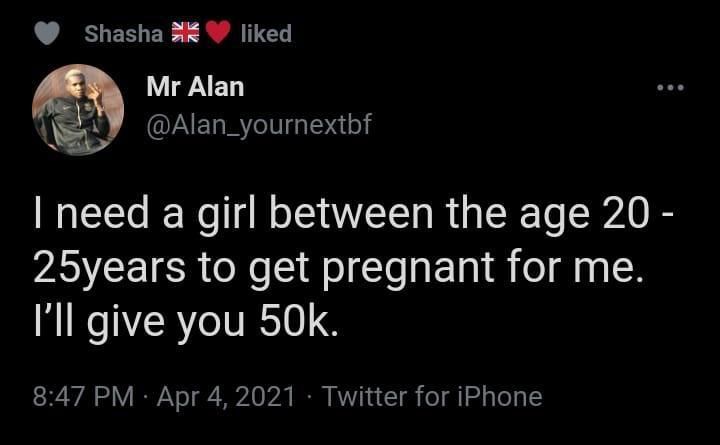Click the Twitter for iPhone source label
Screen dimensions: 720x445
coord(433,397)
